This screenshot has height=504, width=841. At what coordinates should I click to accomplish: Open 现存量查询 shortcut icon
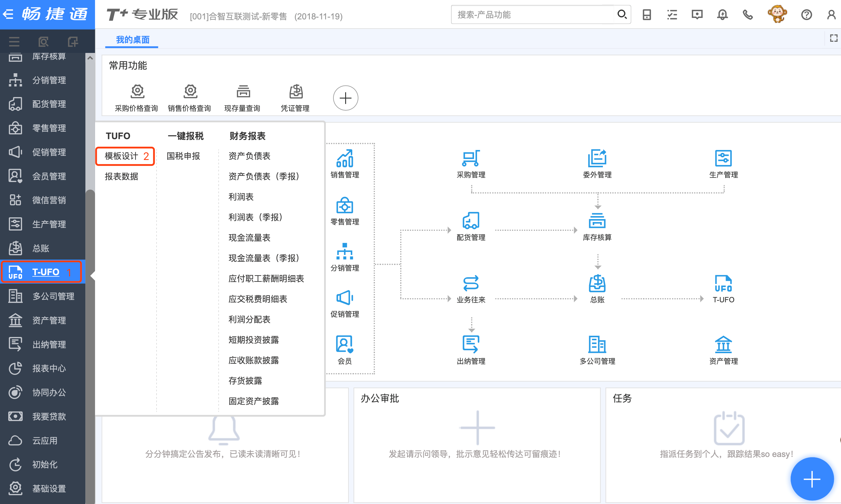(243, 91)
